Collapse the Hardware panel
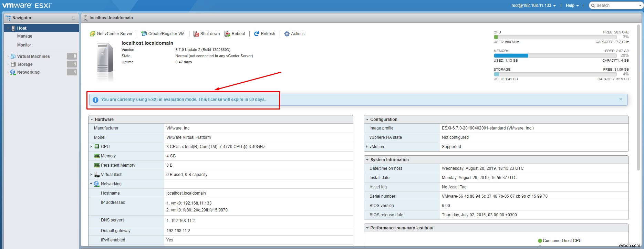Viewport: 644px width, 249px height. [x=92, y=120]
